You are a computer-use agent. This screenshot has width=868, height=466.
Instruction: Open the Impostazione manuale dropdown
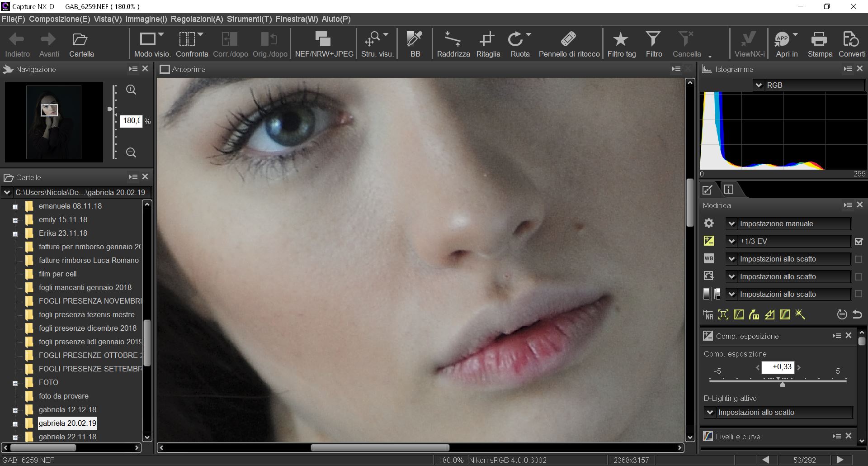pos(788,223)
